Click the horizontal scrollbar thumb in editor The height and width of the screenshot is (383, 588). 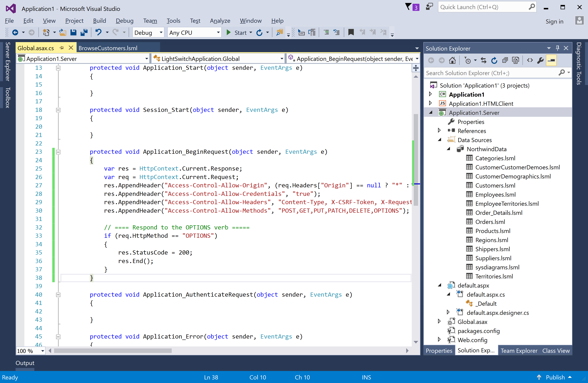point(113,351)
